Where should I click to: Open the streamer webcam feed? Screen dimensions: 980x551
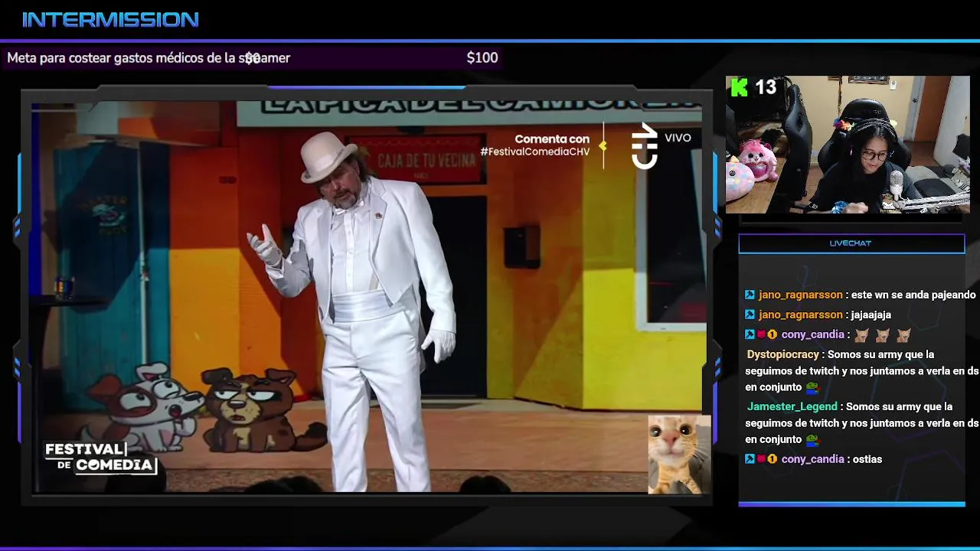pos(848,144)
